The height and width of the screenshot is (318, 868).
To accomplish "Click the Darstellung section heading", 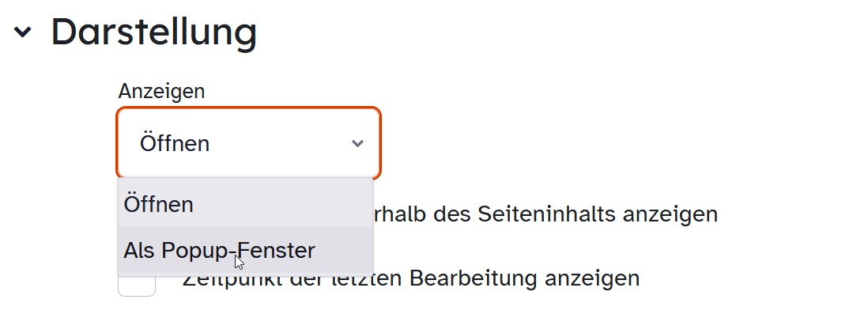I will (154, 32).
